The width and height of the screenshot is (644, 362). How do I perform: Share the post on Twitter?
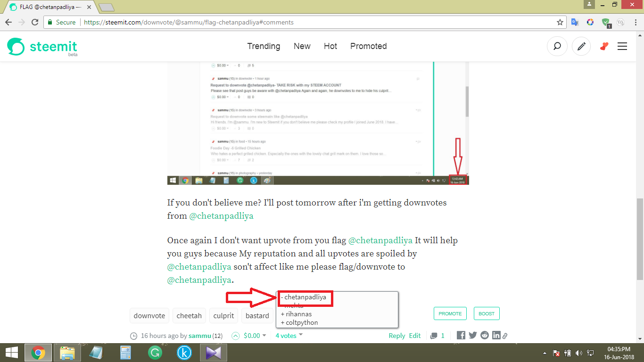472,335
